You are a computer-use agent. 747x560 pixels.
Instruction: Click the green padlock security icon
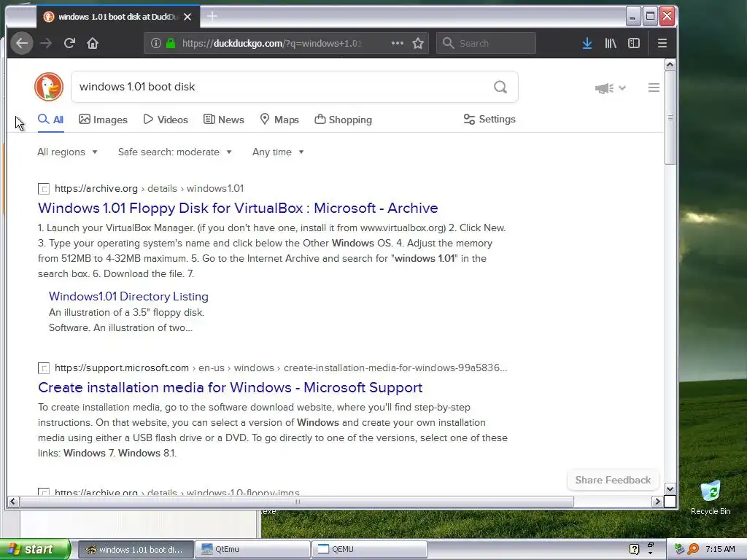click(x=171, y=43)
